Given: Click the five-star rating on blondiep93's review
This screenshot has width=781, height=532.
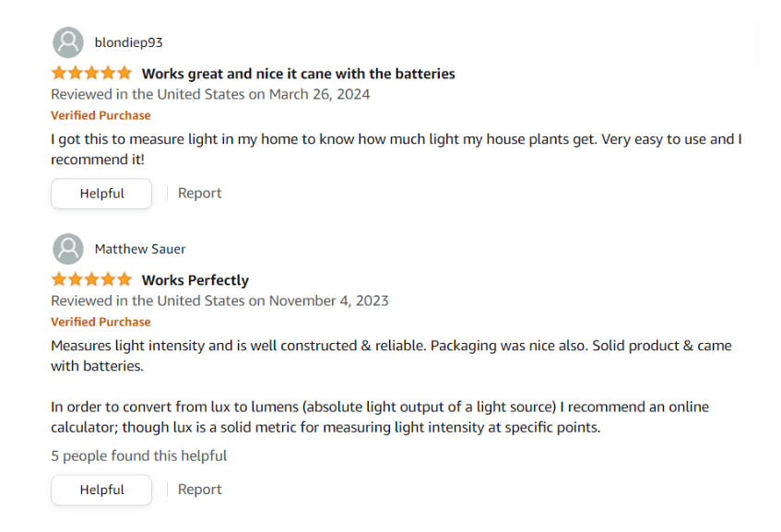Looking at the screenshot, I should (91, 74).
